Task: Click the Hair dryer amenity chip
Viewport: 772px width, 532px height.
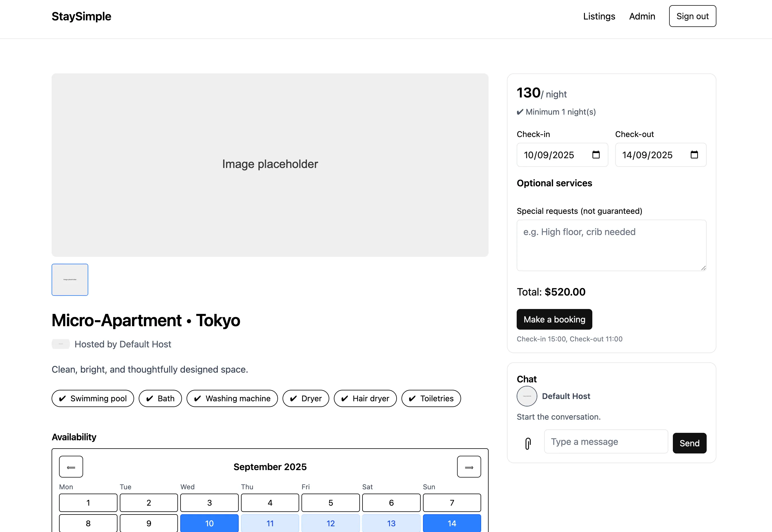Action: pos(365,398)
